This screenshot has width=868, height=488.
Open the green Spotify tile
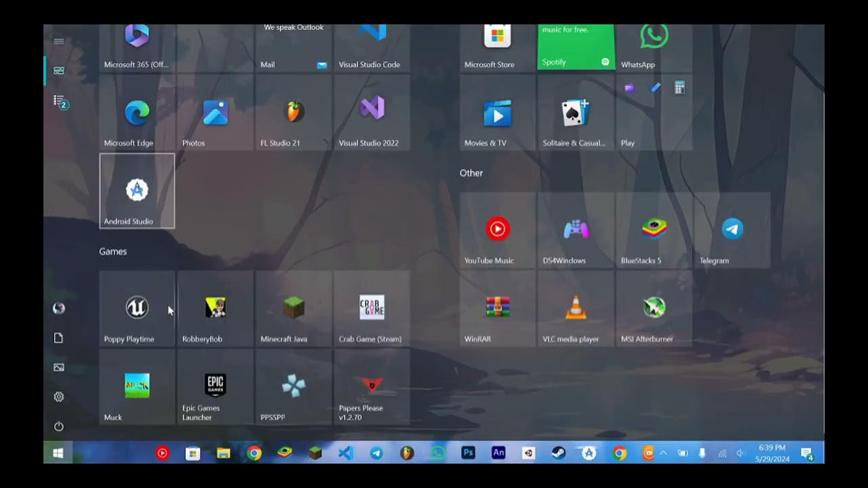[x=576, y=47]
